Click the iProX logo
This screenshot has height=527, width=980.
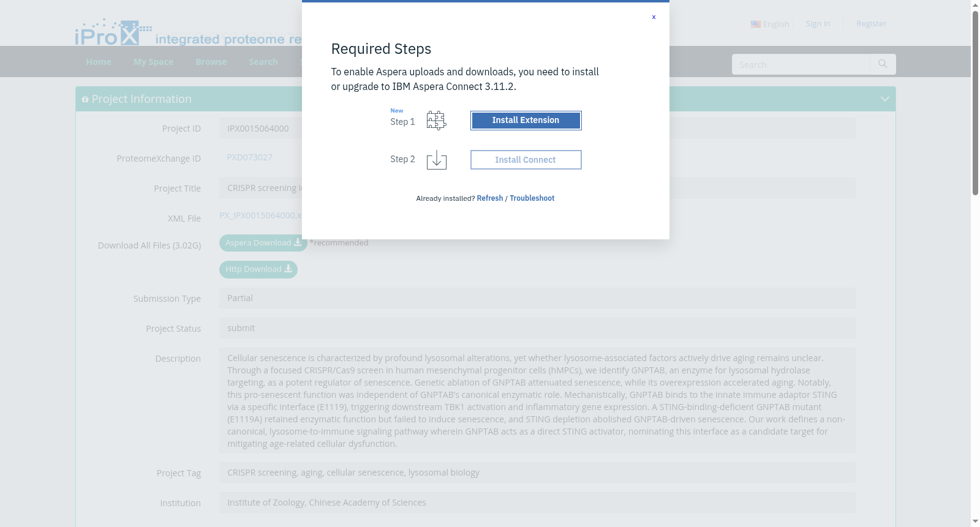pyautogui.click(x=113, y=32)
